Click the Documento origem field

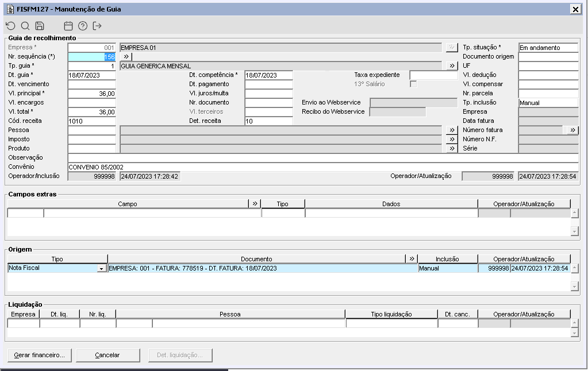548,57
